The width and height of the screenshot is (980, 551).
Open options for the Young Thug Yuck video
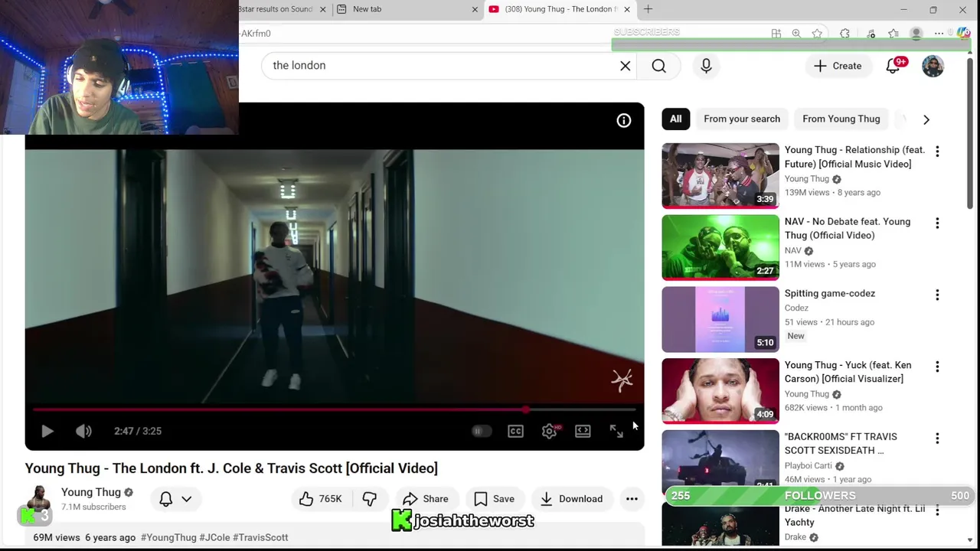(937, 367)
